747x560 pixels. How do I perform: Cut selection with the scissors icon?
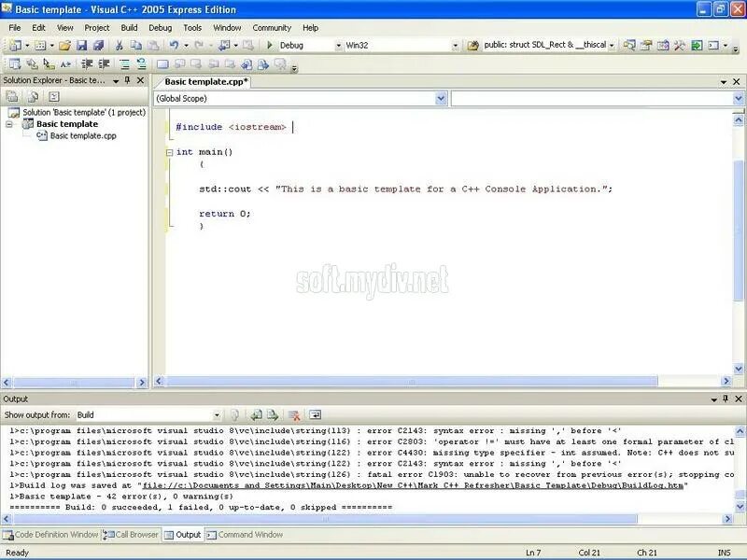pyautogui.click(x=120, y=45)
